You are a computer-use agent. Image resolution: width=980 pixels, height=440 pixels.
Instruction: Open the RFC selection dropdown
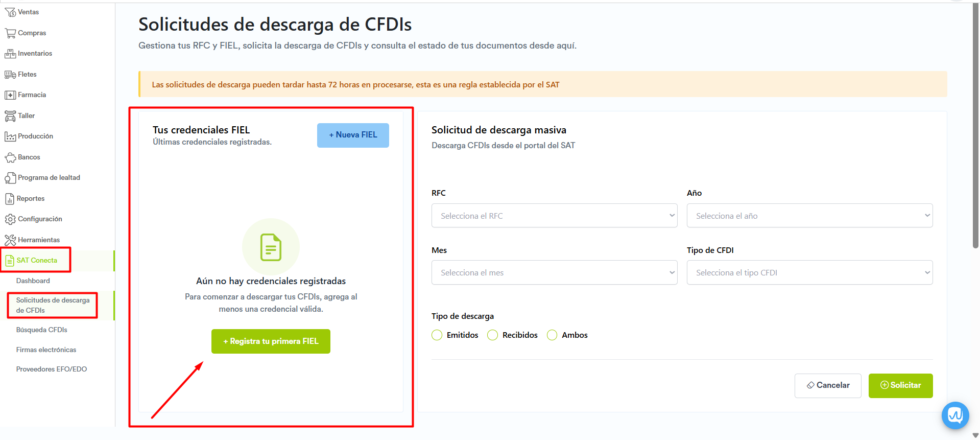click(x=554, y=216)
